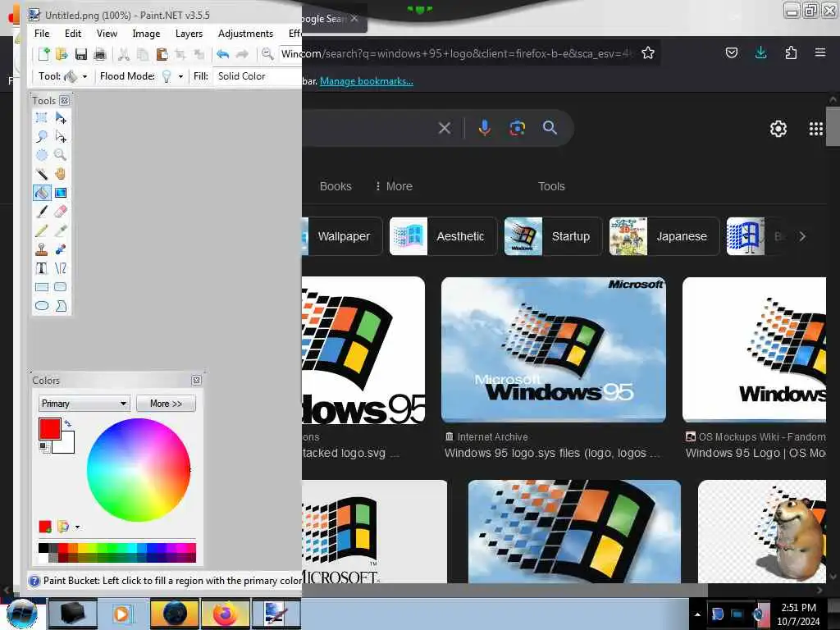This screenshot has height=630, width=840.
Task: Open Google search Tools option
Action: 551,186
